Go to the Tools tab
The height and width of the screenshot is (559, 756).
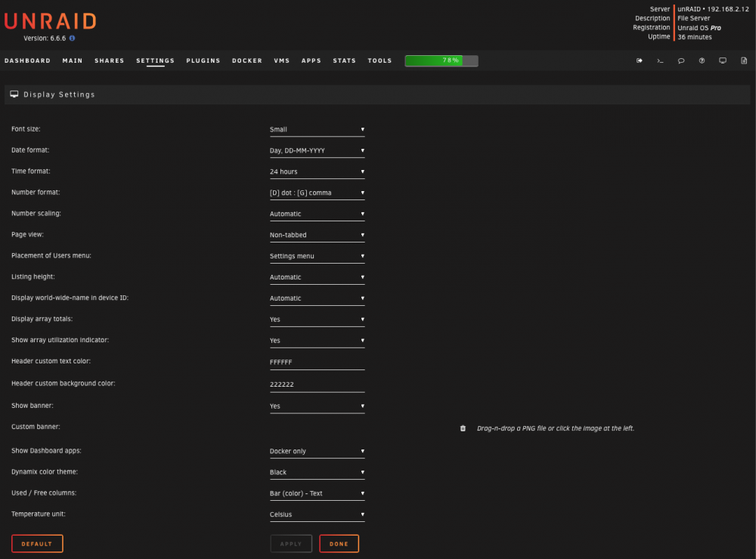[380, 60]
